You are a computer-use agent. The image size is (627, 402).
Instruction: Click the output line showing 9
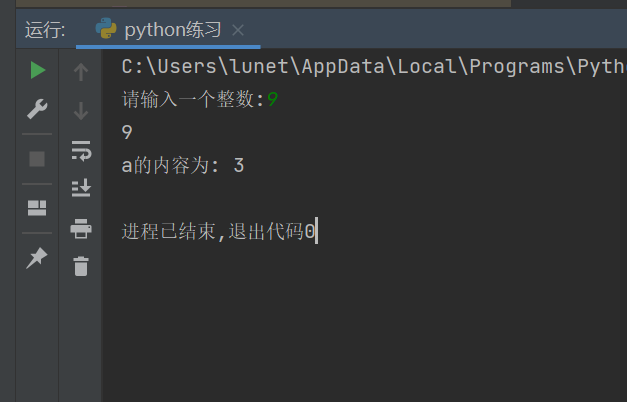[127, 132]
